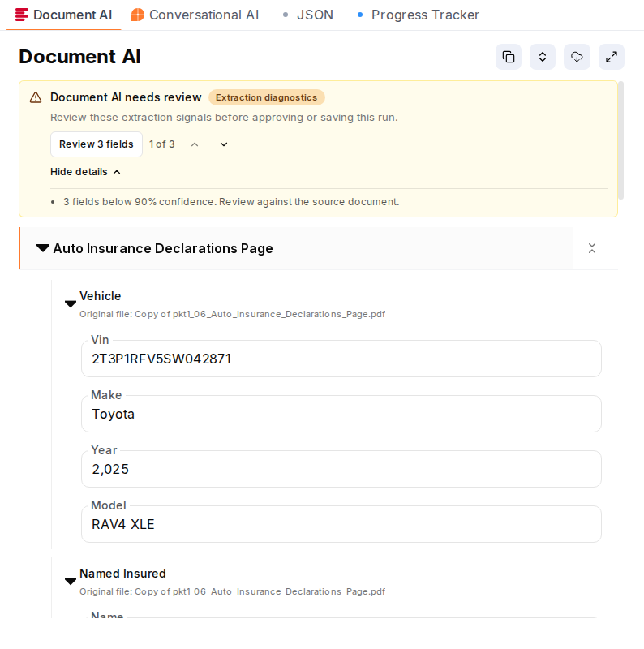
Task: Click the cloud download icon
Action: [x=577, y=57]
